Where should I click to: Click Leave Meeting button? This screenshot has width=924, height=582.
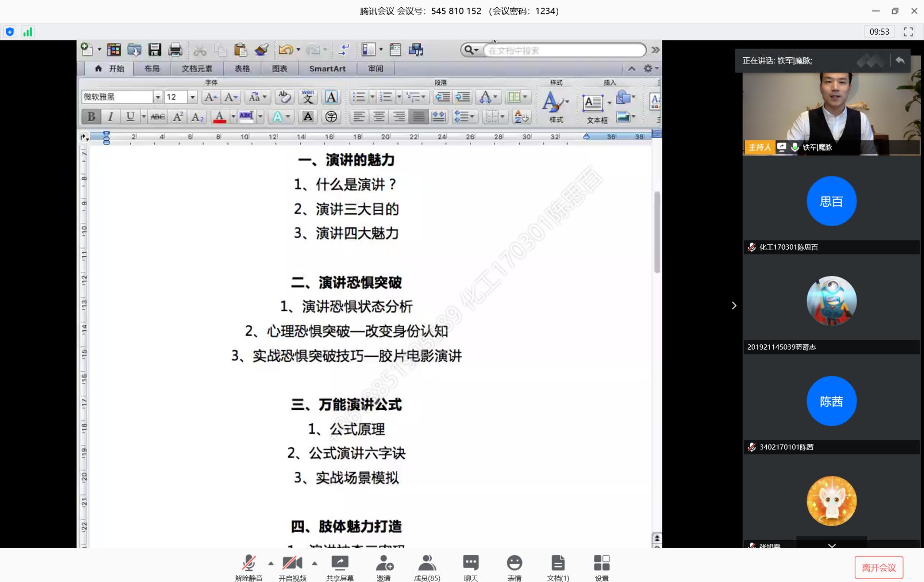tap(878, 568)
